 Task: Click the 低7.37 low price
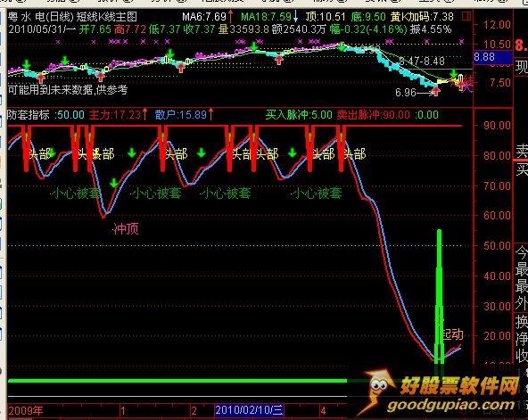164,29
